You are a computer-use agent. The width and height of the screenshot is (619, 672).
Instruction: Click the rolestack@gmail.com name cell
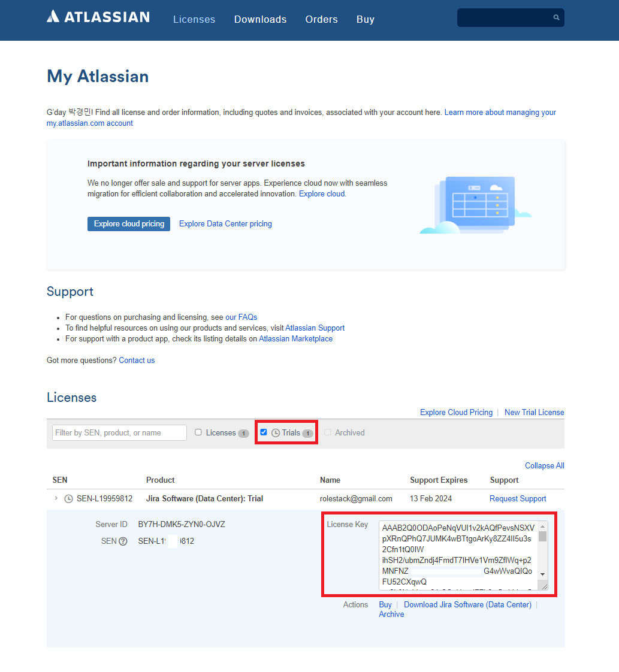(356, 499)
